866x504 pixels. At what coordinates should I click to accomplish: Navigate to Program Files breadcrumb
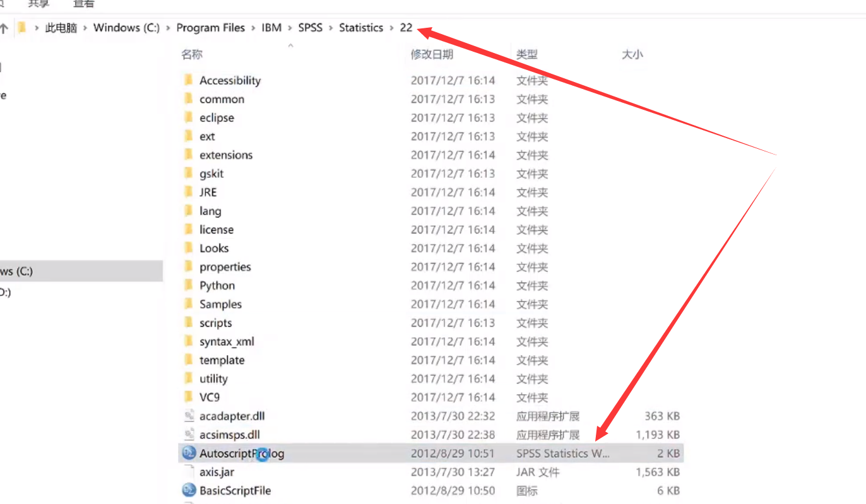211,28
